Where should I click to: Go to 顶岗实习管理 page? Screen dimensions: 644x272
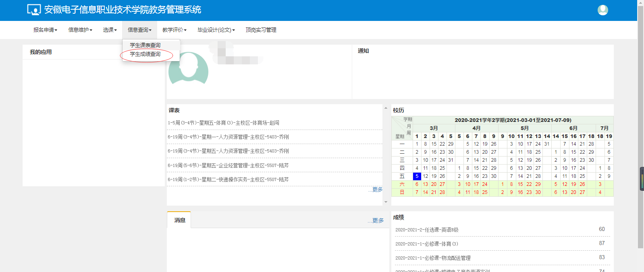pos(261,30)
